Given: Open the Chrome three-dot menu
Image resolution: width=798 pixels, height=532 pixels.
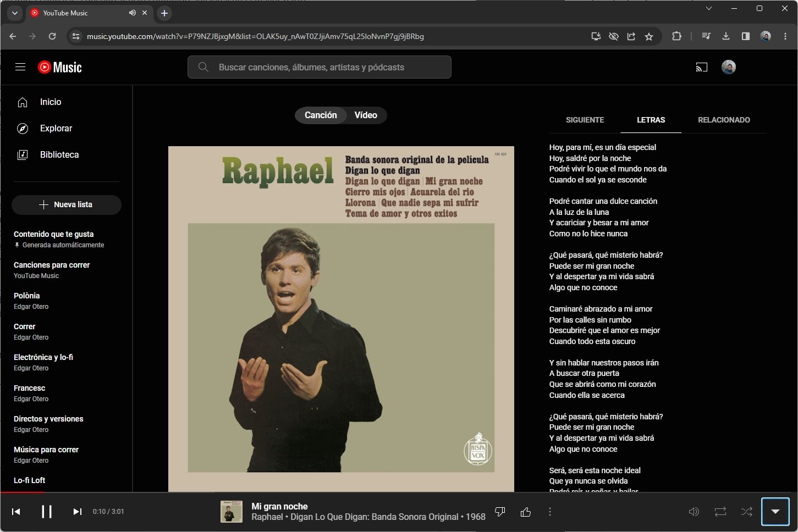Looking at the screenshot, I should click(785, 36).
